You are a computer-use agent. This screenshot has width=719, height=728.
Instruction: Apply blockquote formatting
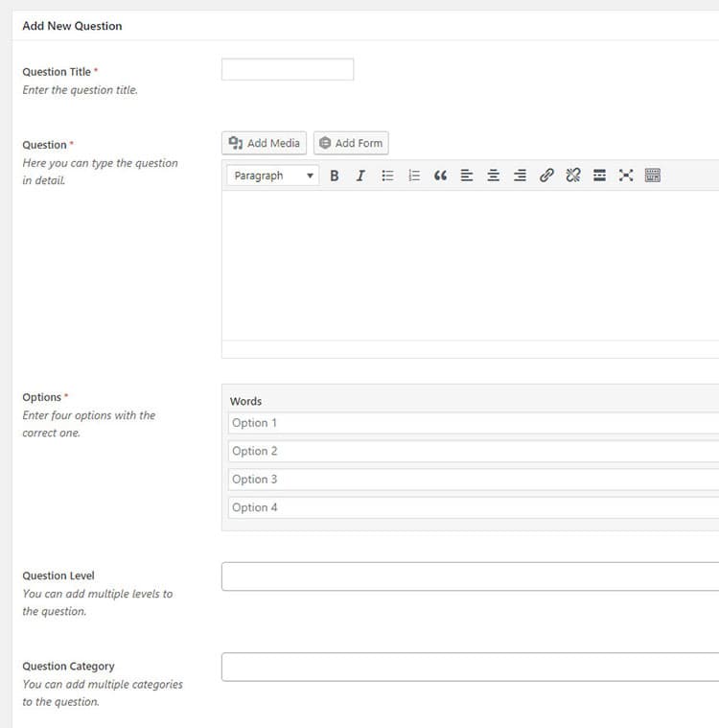click(440, 176)
